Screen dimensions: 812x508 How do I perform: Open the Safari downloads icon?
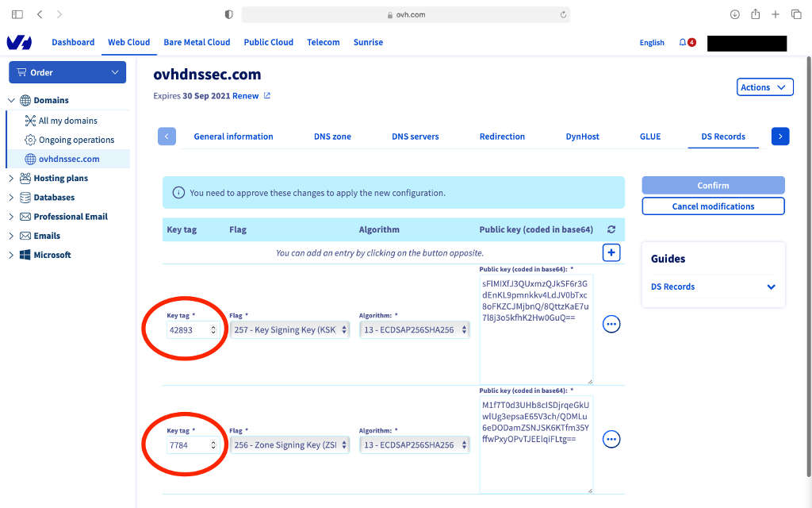click(735, 14)
